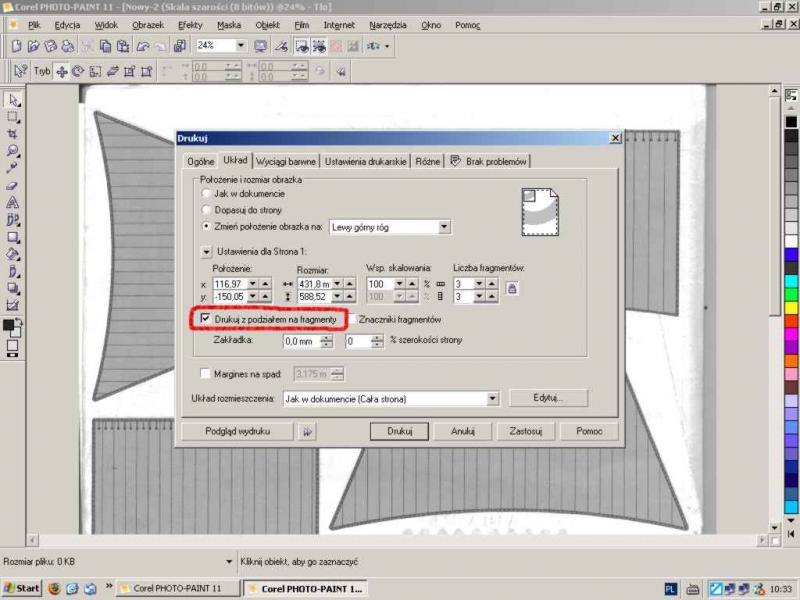Pick the blue swatch in color palette
Image resolution: width=800 pixels, height=600 pixels.
pyautogui.click(x=791, y=254)
